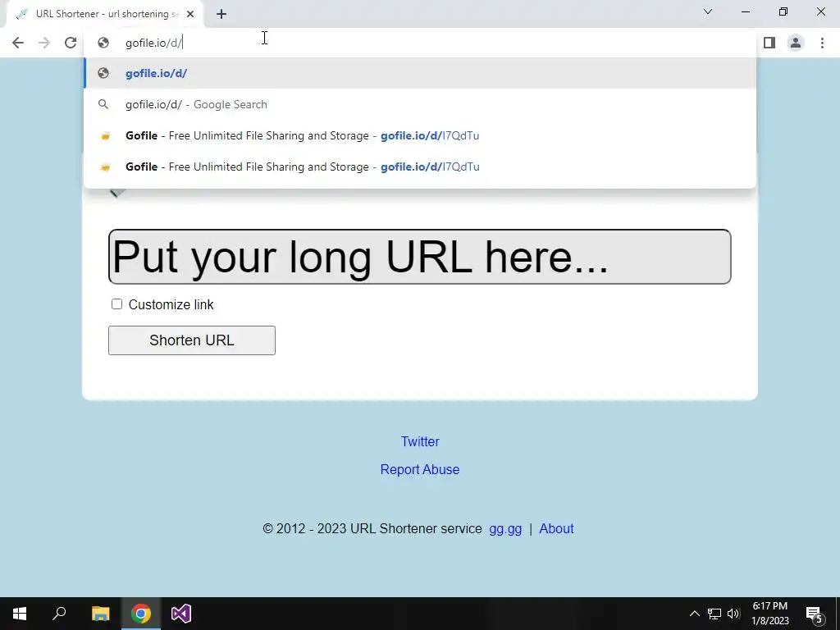Image resolution: width=840 pixels, height=630 pixels.
Task: Click the Shorten URL button
Action: [x=192, y=340]
